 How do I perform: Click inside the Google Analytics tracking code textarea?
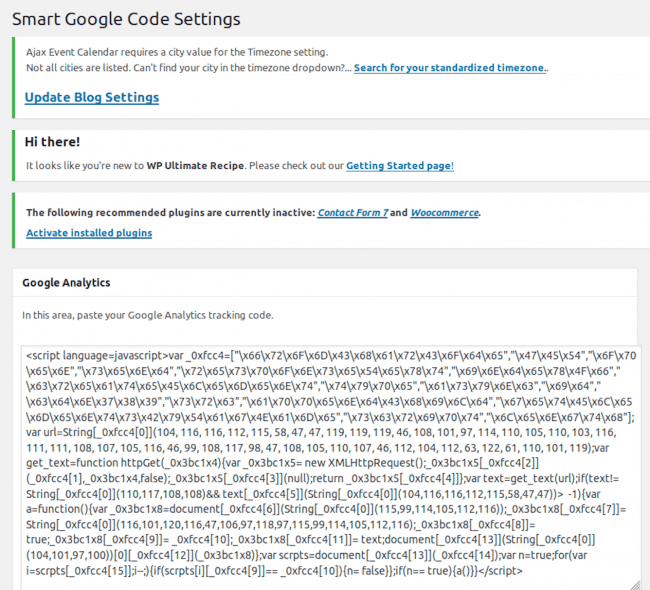[330, 467]
